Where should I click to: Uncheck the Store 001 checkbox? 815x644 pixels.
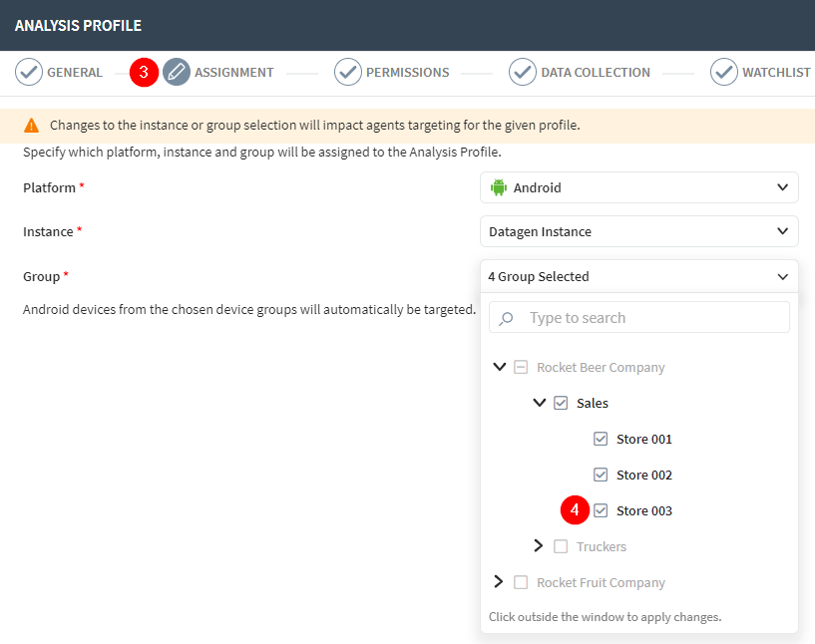[601, 439]
